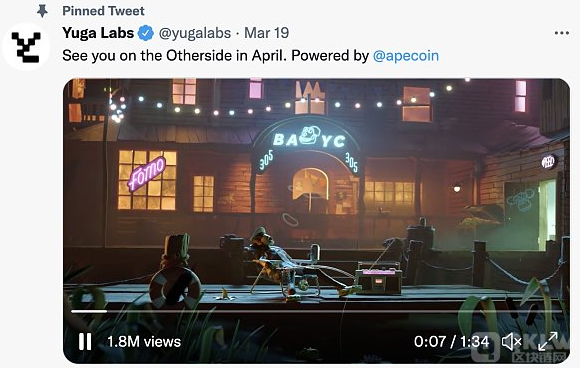580x368 pixels.
Task: Click the pink Fomo neon sign in the video
Action: point(146,173)
